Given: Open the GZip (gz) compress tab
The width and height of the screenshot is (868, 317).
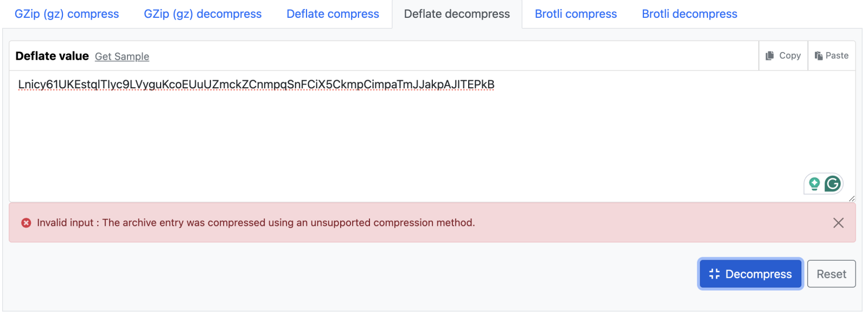Looking at the screenshot, I should coord(67,14).
